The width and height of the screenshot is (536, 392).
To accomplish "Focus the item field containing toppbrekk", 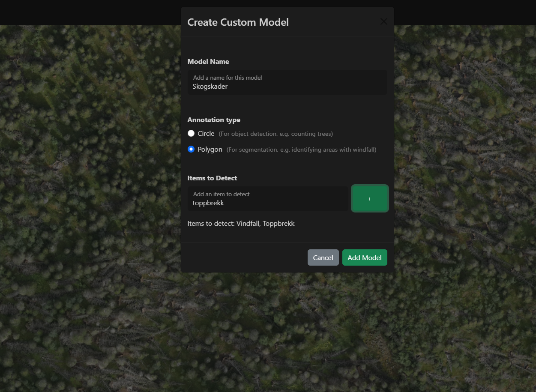I will point(268,203).
